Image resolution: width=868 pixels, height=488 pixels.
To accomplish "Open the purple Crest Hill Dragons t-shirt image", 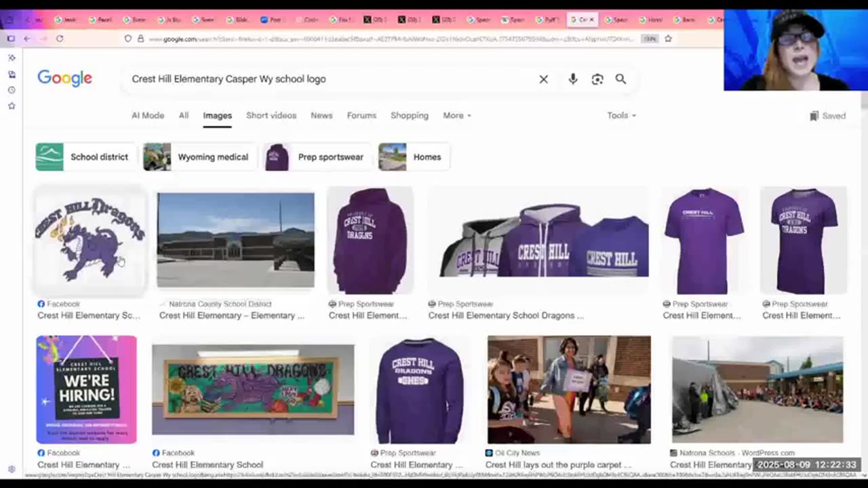I will [x=804, y=241].
